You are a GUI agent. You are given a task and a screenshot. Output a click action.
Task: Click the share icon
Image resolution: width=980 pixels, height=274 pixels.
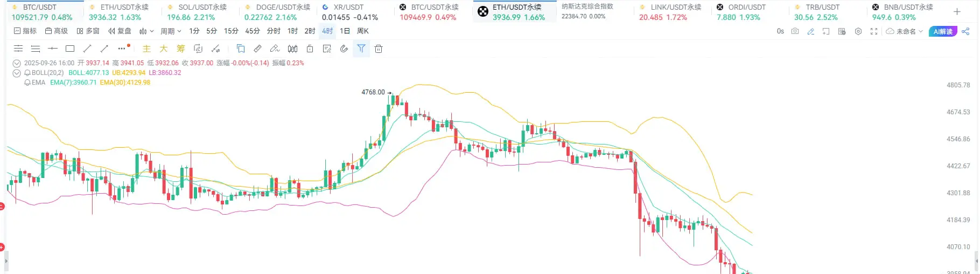click(x=965, y=31)
